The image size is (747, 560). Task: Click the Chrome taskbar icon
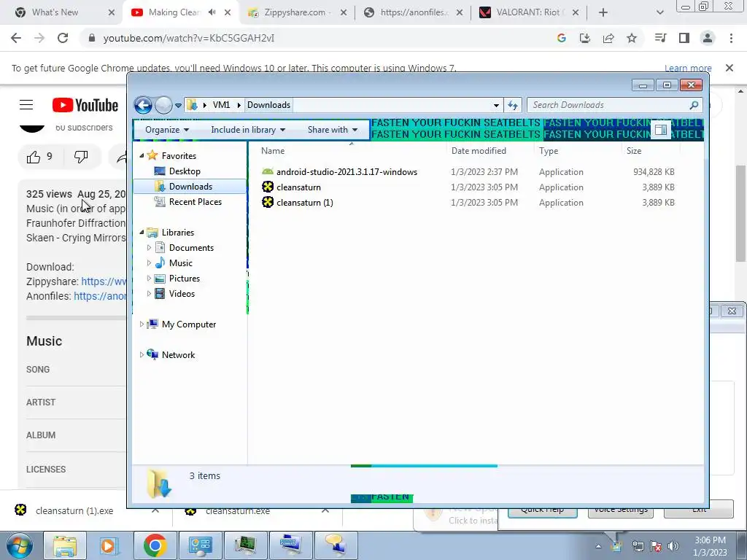155,545
